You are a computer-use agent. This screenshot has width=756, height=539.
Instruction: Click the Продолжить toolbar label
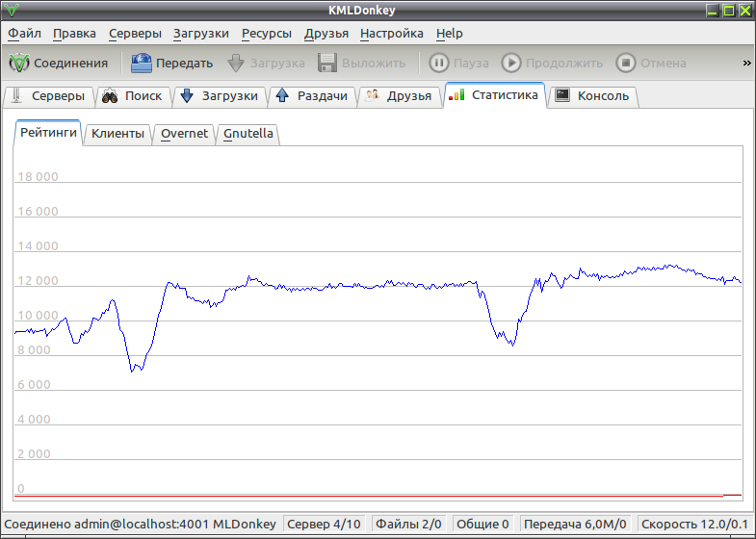coord(564,64)
